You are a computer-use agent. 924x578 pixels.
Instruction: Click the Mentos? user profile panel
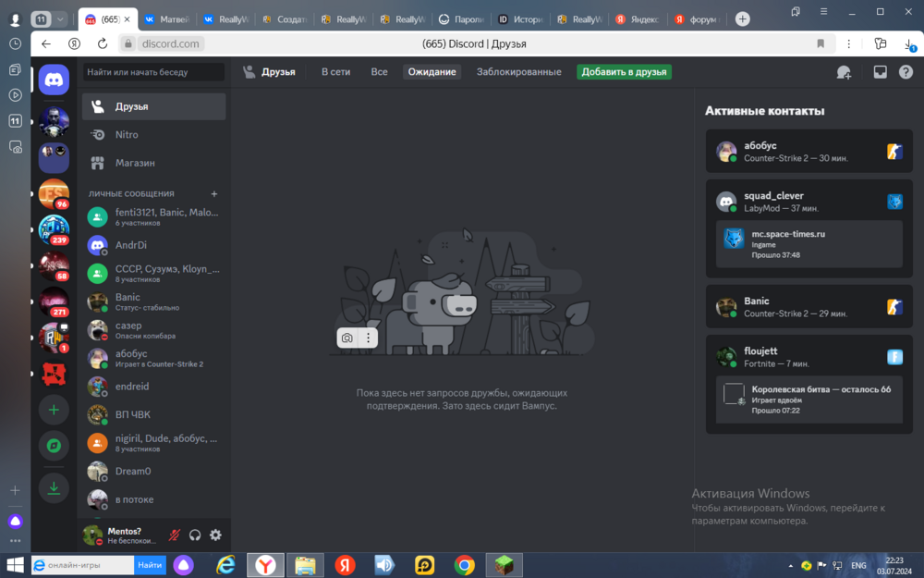(121, 535)
